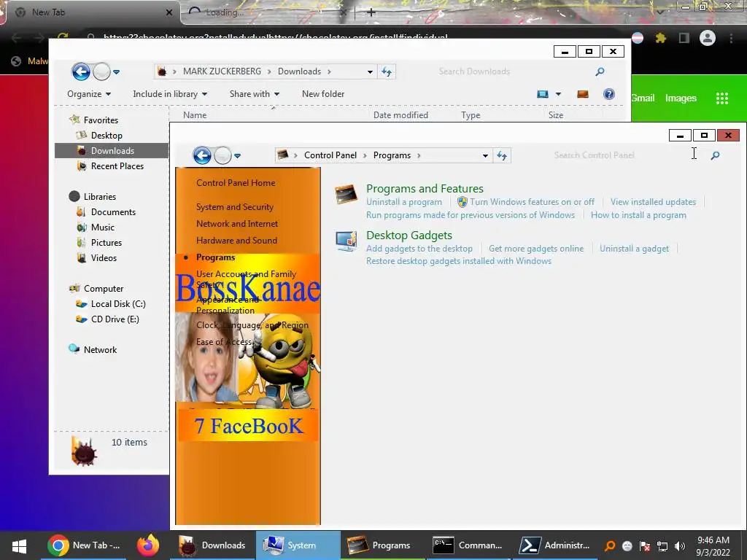Open the Google apps grid icon
The height and width of the screenshot is (560, 747).
[x=722, y=98]
